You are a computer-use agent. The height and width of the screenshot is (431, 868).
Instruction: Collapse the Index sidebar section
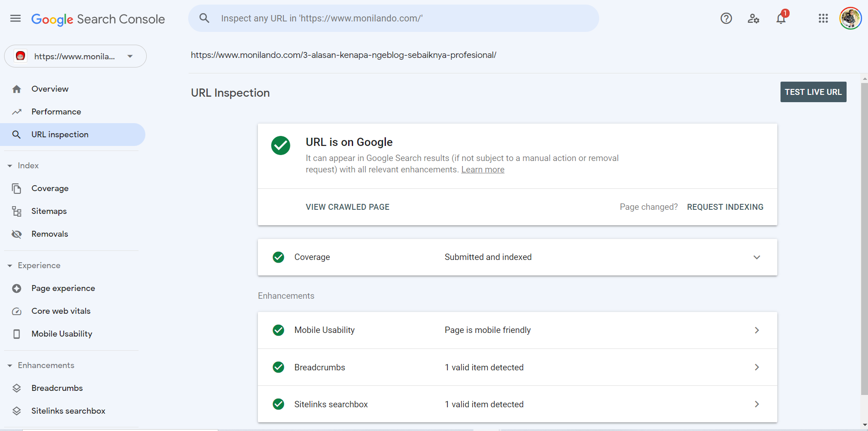click(x=10, y=166)
